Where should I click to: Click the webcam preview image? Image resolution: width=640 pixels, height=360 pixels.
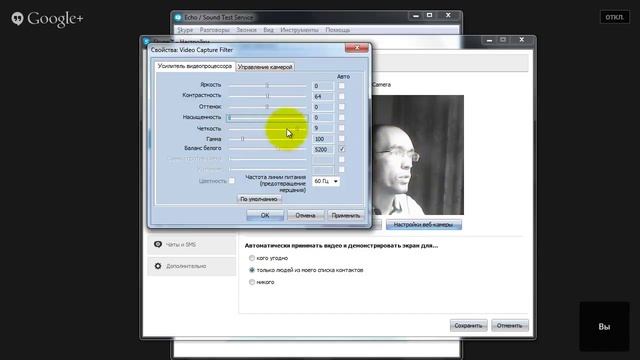(x=418, y=155)
